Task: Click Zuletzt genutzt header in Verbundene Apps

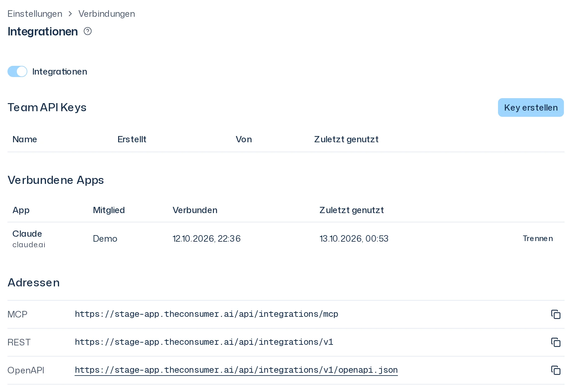Action: tap(352, 210)
